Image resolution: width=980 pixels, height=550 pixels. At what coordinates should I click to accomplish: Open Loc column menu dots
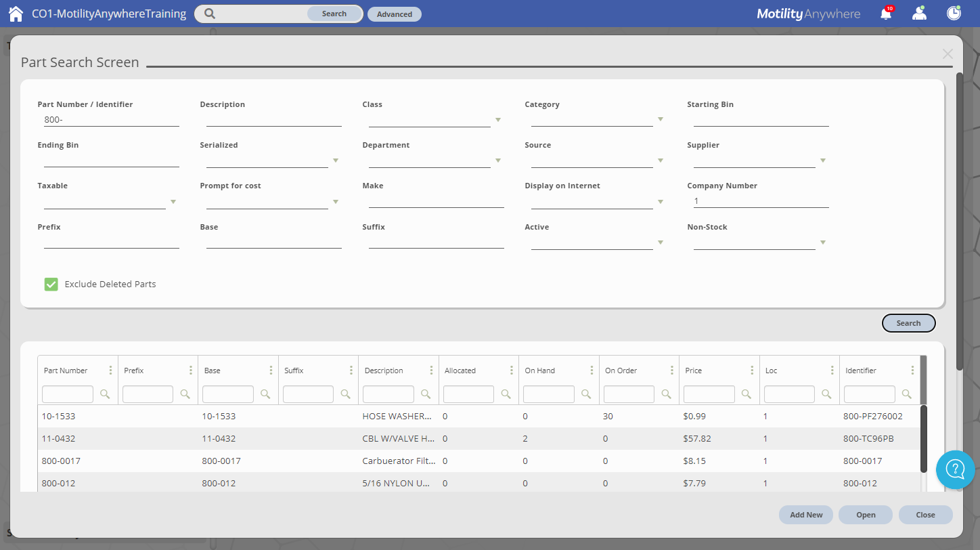tap(832, 371)
